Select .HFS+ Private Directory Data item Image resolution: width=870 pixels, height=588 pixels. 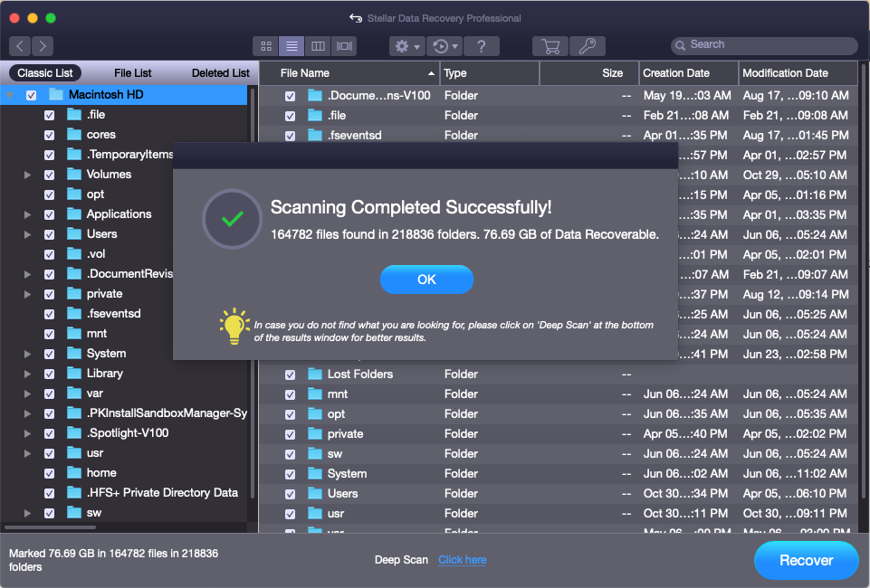[x=162, y=493]
